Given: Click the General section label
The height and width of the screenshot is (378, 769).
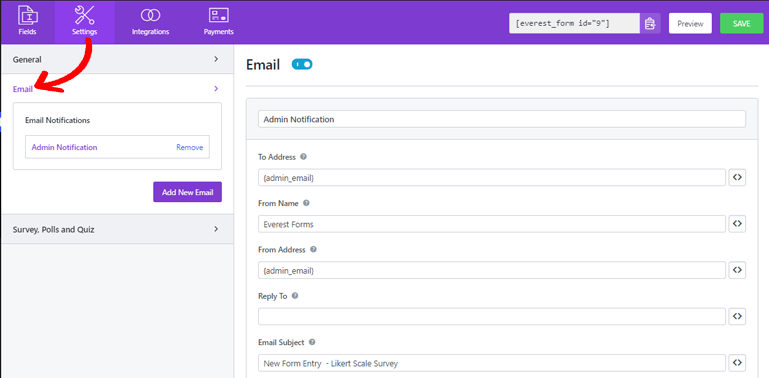Looking at the screenshot, I should coord(27,59).
